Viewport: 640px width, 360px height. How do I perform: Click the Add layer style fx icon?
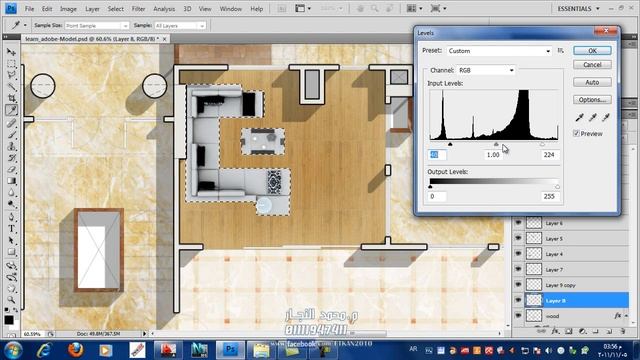tap(555, 331)
